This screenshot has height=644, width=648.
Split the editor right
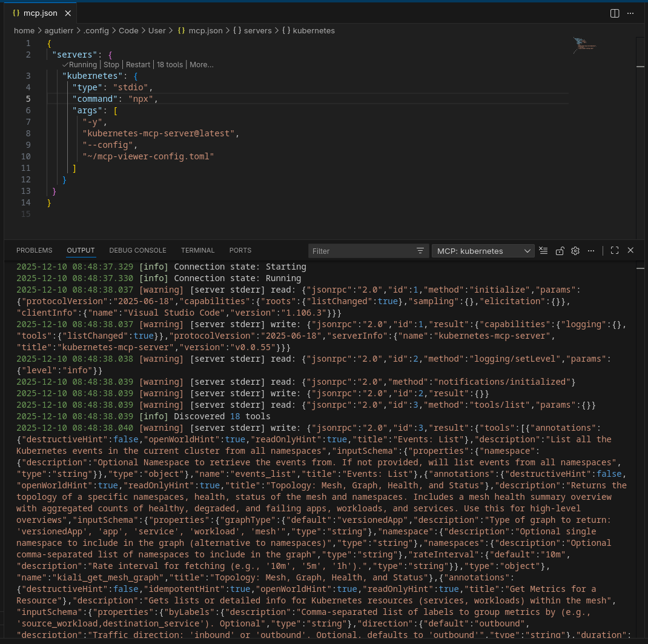click(615, 13)
